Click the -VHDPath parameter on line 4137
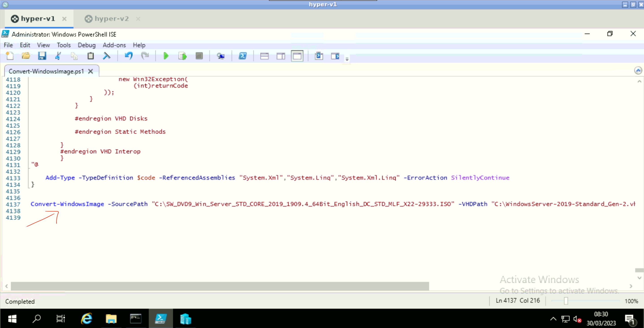The height and width of the screenshot is (328, 644). point(473,204)
